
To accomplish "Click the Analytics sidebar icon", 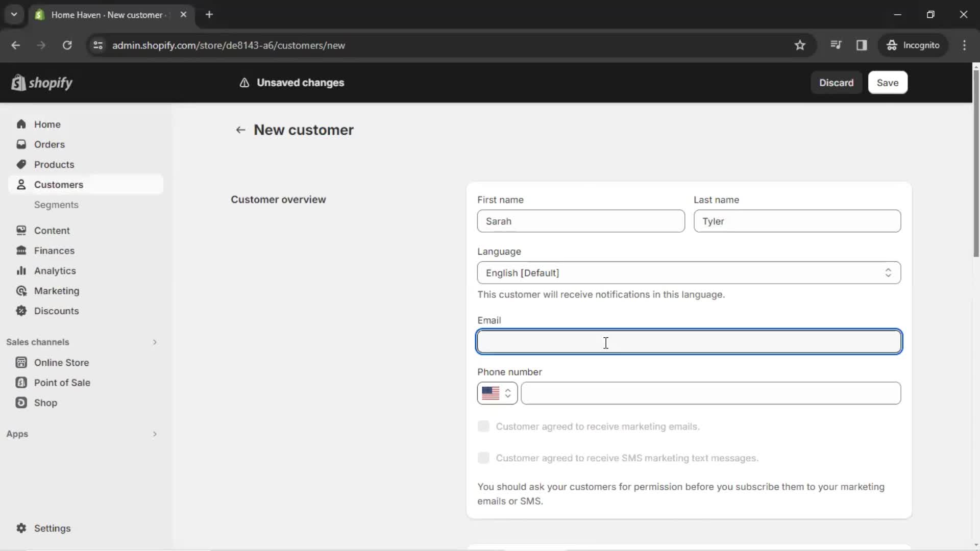I will click(x=21, y=270).
